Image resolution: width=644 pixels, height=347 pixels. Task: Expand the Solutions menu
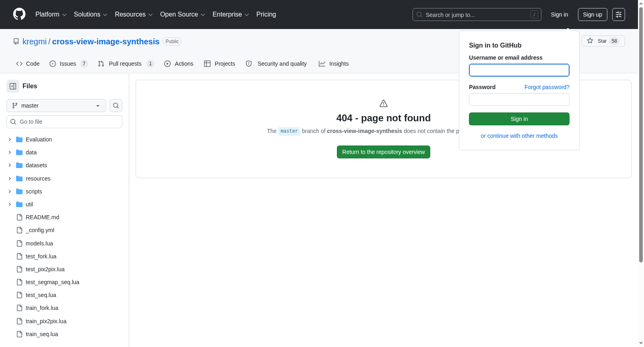(91, 15)
